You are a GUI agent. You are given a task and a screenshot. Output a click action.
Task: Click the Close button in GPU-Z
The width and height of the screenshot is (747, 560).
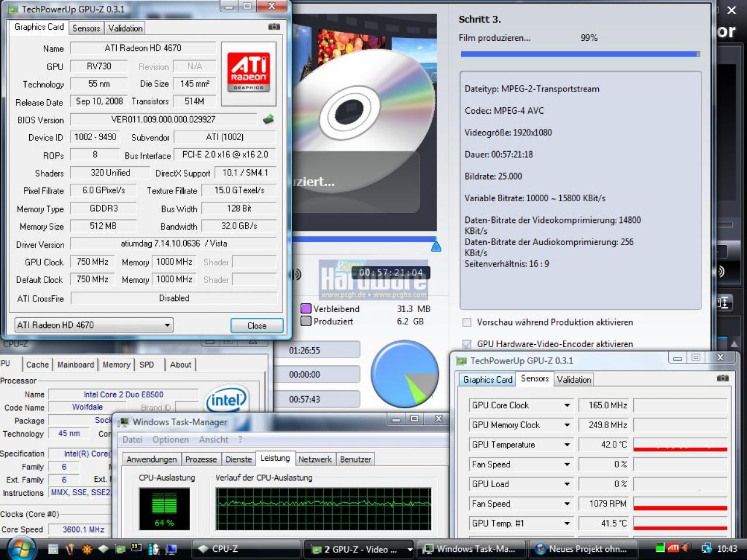pyautogui.click(x=257, y=325)
